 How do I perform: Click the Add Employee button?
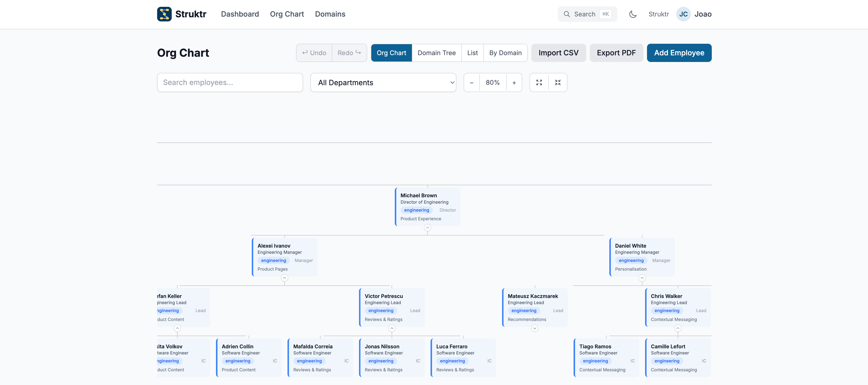pyautogui.click(x=679, y=53)
